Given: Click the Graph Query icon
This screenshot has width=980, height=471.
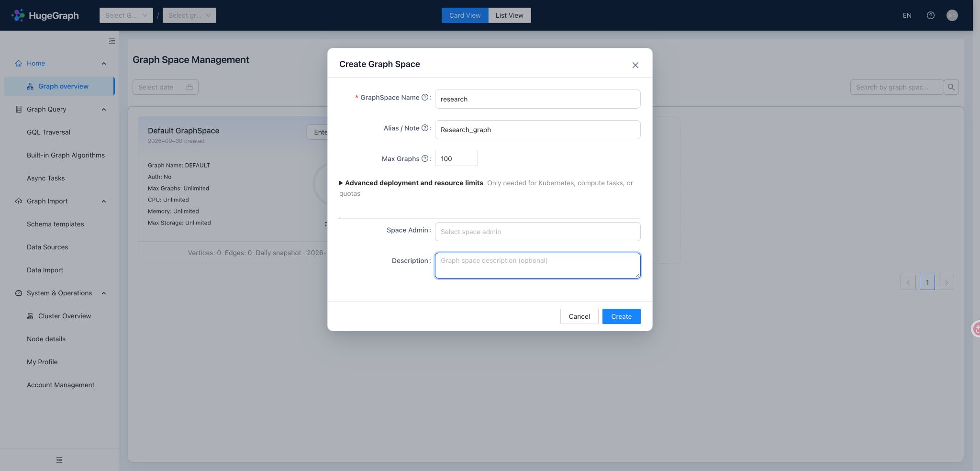Looking at the screenshot, I should tap(19, 109).
